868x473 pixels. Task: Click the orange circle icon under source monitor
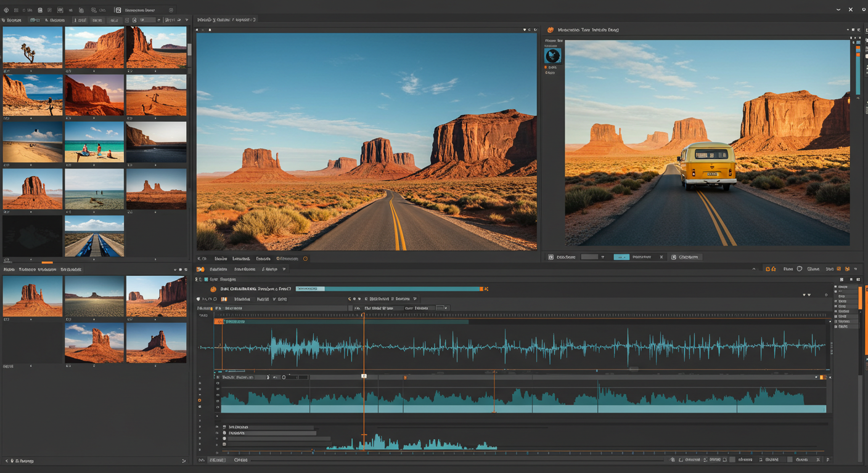click(x=305, y=259)
